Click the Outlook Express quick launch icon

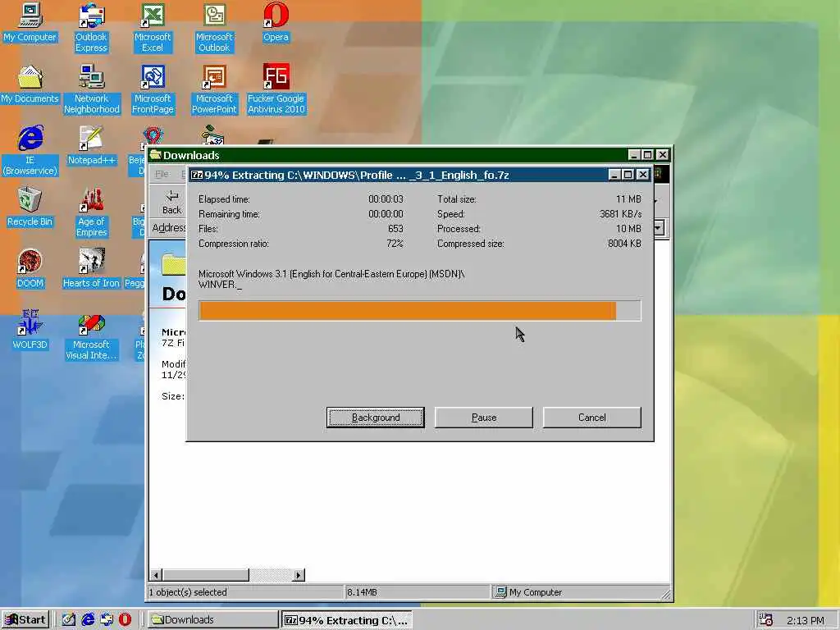tap(107, 619)
